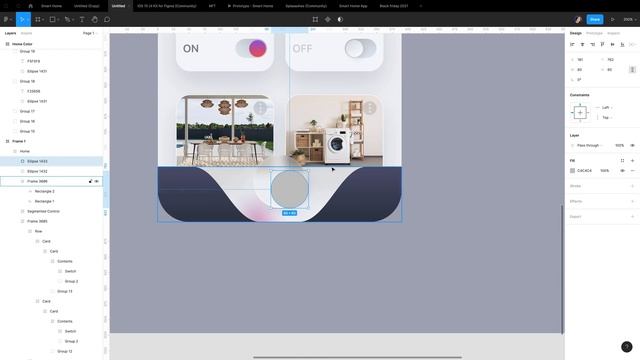Viewport: 640px width, 360px height.
Task: Toggle layer visibility eye in Layer section
Action: [x=632, y=145]
